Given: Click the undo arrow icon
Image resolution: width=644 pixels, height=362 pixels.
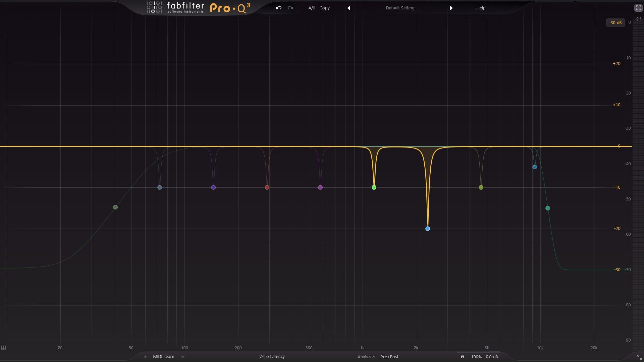Looking at the screenshot, I should (x=278, y=8).
